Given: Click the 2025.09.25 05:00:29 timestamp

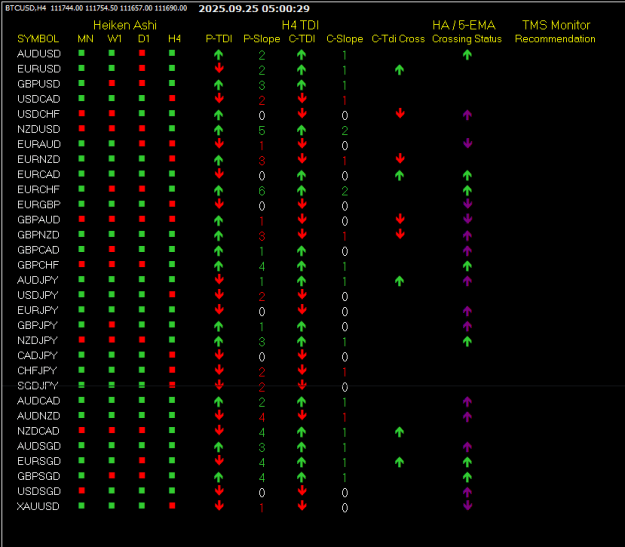Looking at the screenshot, I should [254, 8].
